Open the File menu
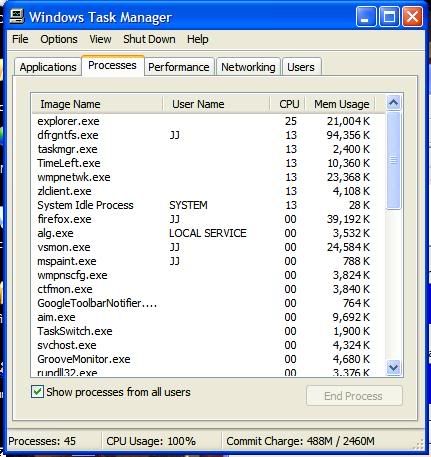The width and height of the screenshot is (431, 457). 20,39
